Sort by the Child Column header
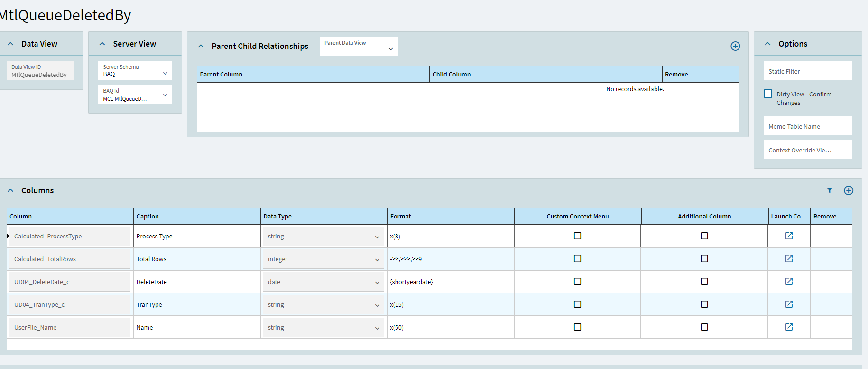This screenshot has height=369, width=868. click(545, 74)
